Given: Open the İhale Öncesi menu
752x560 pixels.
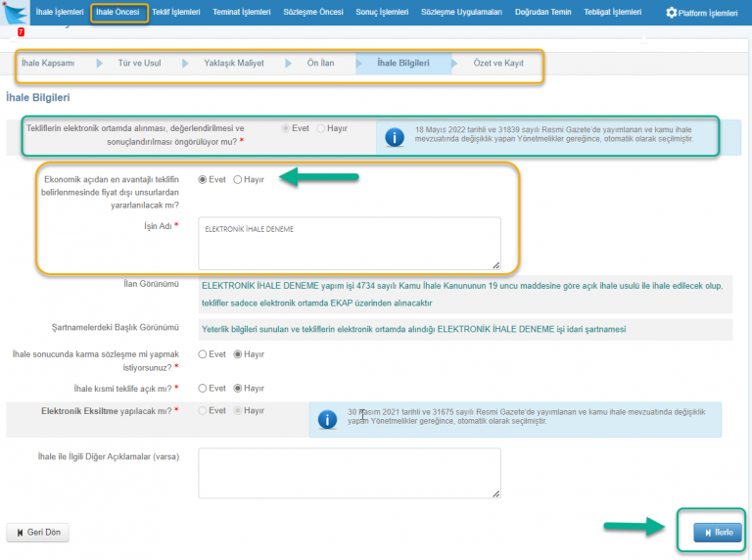Looking at the screenshot, I should click(117, 13).
